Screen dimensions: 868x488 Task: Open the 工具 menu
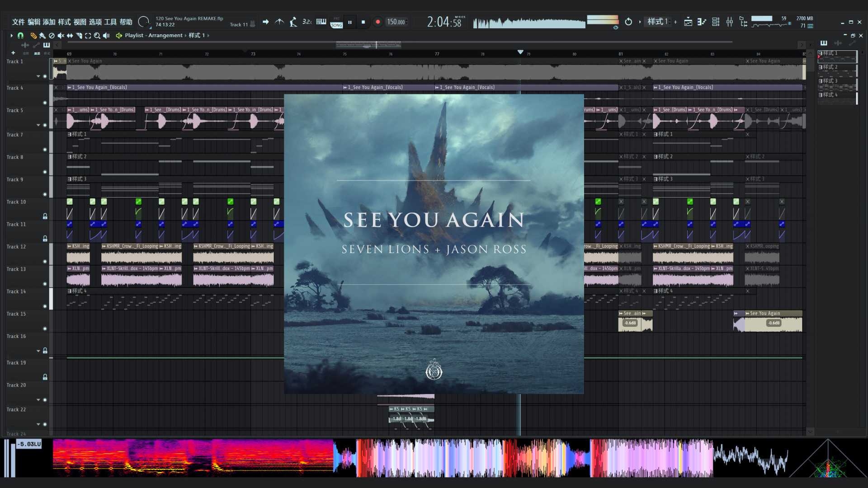point(111,22)
